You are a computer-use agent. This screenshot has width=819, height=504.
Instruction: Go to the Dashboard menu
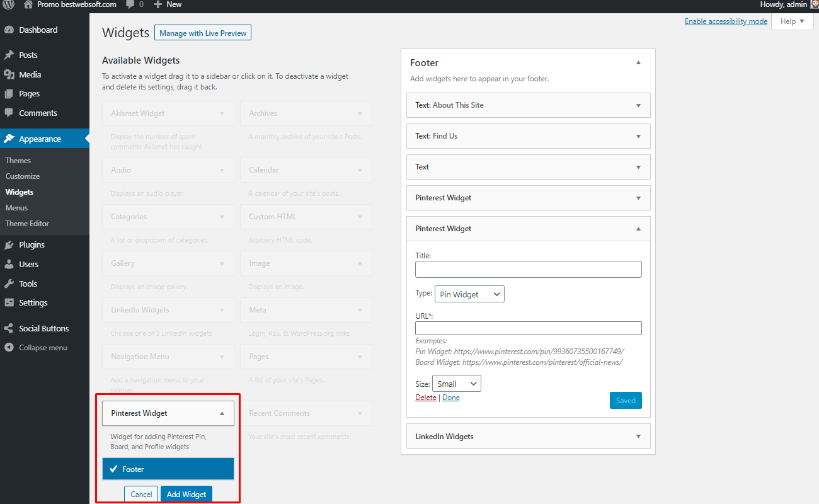(38, 30)
